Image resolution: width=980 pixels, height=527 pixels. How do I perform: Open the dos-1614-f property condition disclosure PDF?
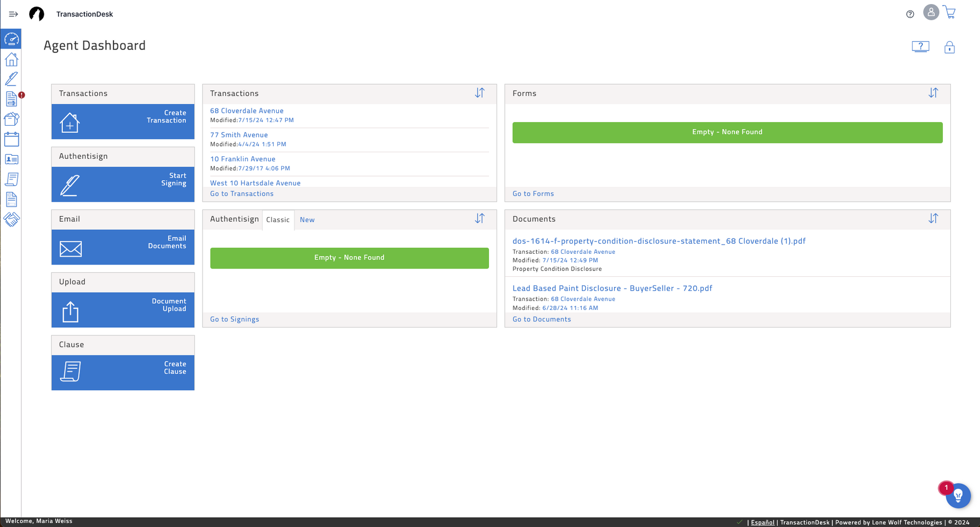coord(659,241)
